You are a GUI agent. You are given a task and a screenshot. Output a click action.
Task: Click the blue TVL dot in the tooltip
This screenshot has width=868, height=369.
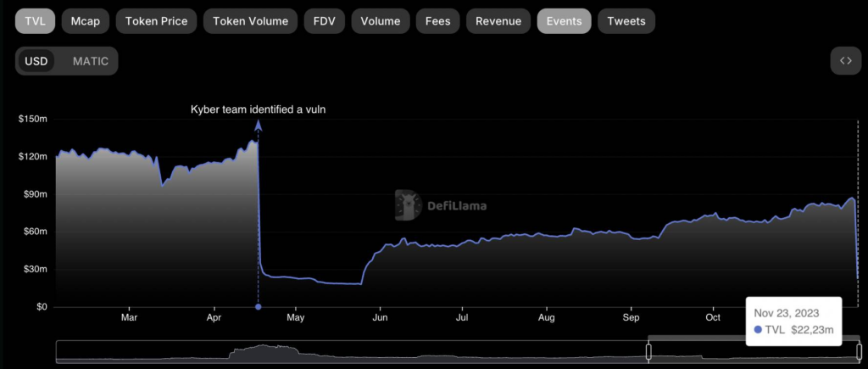(758, 329)
